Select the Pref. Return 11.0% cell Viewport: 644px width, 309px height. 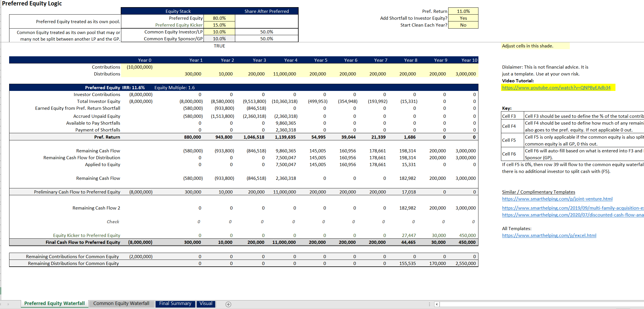click(463, 11)
